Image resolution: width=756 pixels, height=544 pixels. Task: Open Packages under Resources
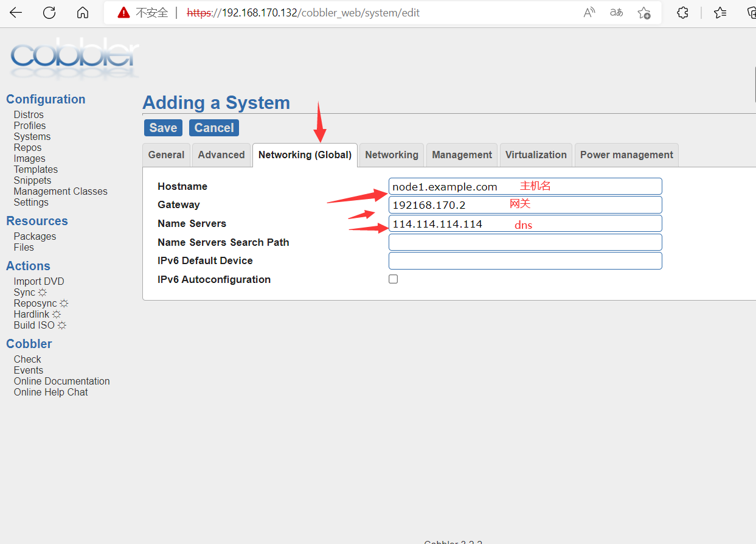pyautogui.click(x=35, y=237)
